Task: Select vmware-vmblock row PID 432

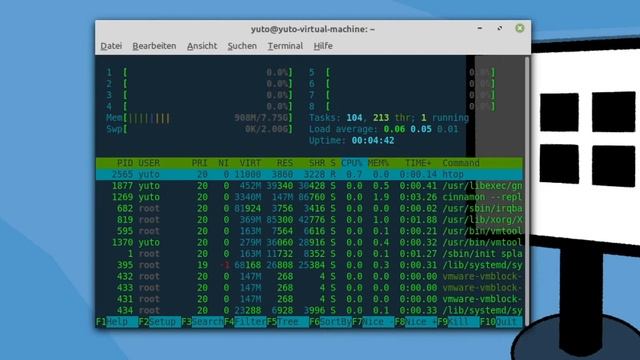Action: tap(309, 276)
